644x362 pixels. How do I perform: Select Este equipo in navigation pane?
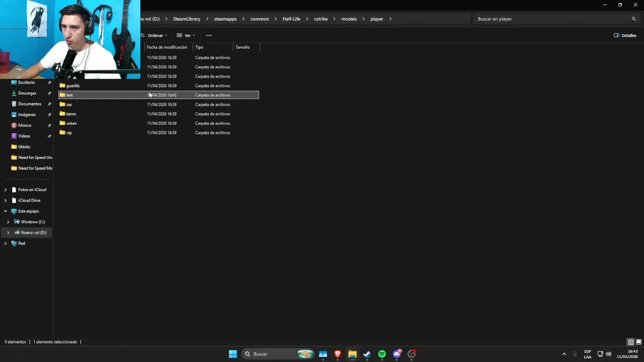click(x=28, y=211)
